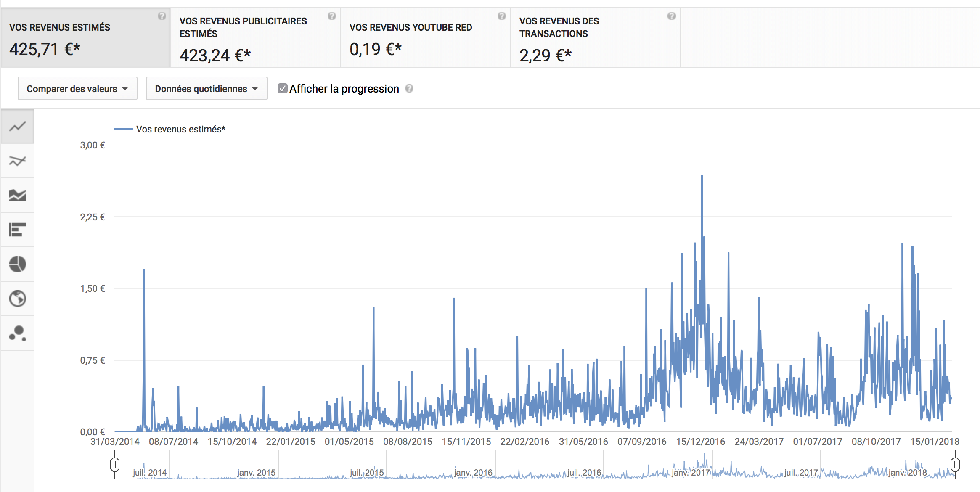The height and width of the screenshot is (492, 980).
Task: Click the 0,19 €* YouTube Red value
Action: pyautogui.click(x=376, y=49)
